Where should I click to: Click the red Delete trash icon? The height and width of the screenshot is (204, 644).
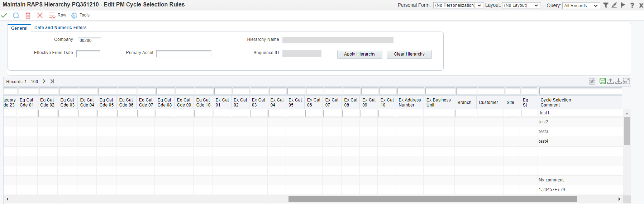click(28, 15)
